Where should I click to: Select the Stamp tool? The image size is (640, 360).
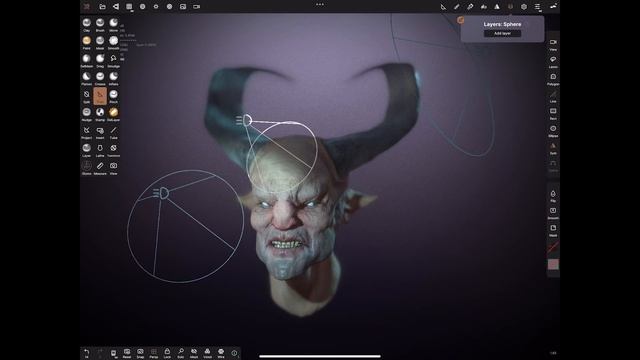[100, 114]
